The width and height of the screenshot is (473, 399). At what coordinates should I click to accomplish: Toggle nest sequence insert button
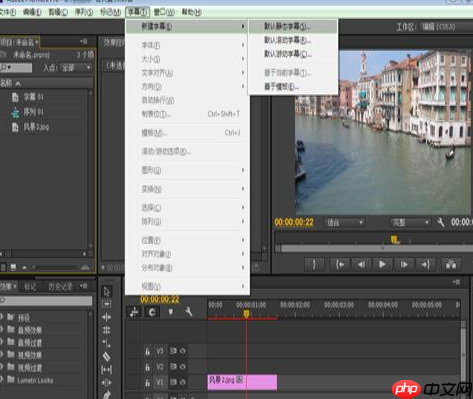(x=134, y=312)
